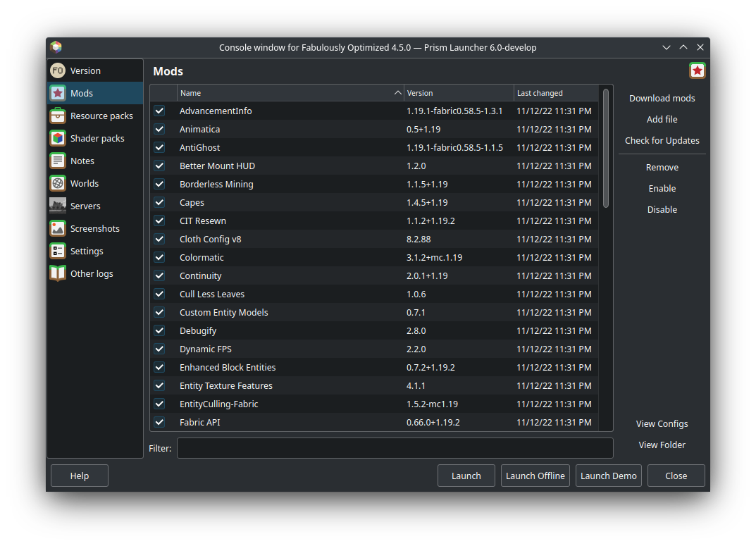Click the Disable button

(x=662, y=210)
